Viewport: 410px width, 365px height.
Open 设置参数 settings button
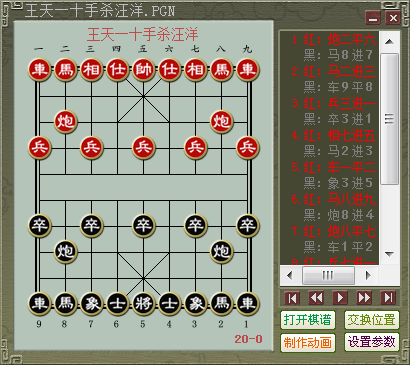click(x=372, y=342)
